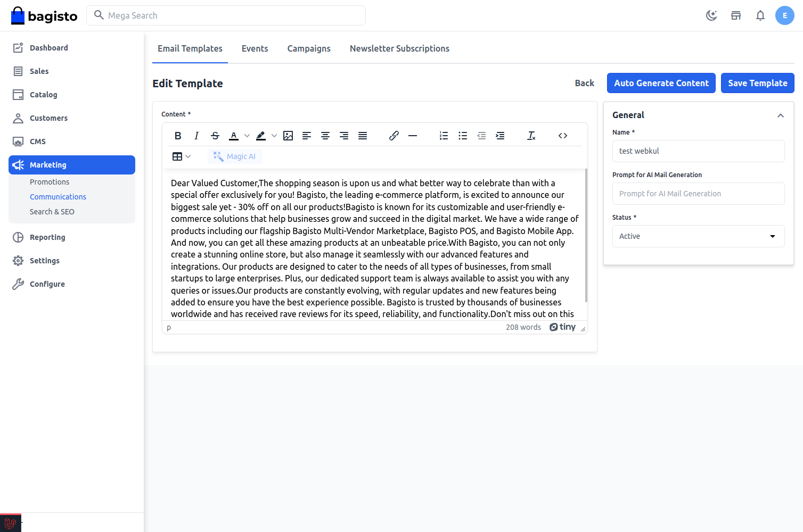Collapse the General panel
The image size is (803, 532).
[780, 115]
